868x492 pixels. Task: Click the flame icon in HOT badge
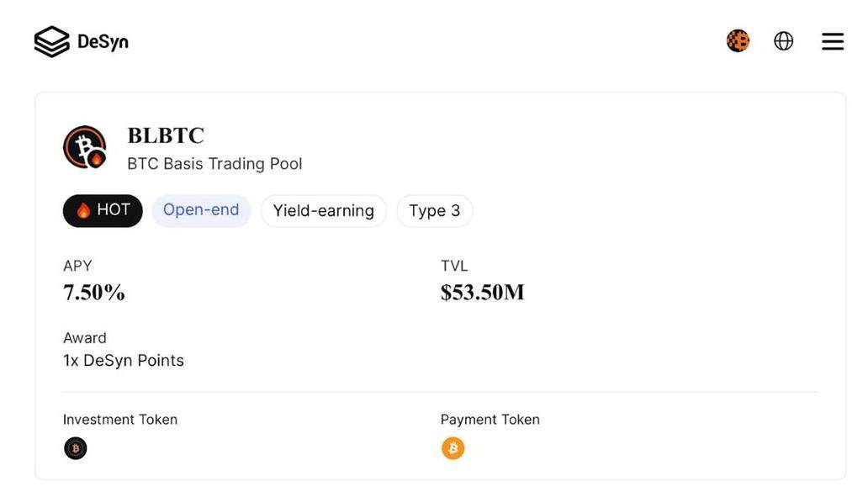83,211
